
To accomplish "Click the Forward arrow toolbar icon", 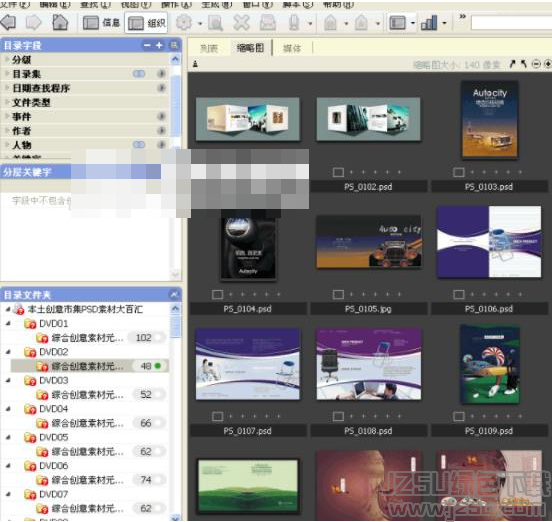I will click(33, 23).
